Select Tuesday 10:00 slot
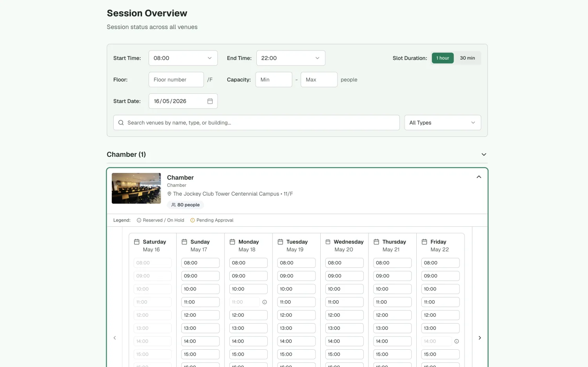Image resolution: width=588 pixels, height=367 pixels. 296,289
